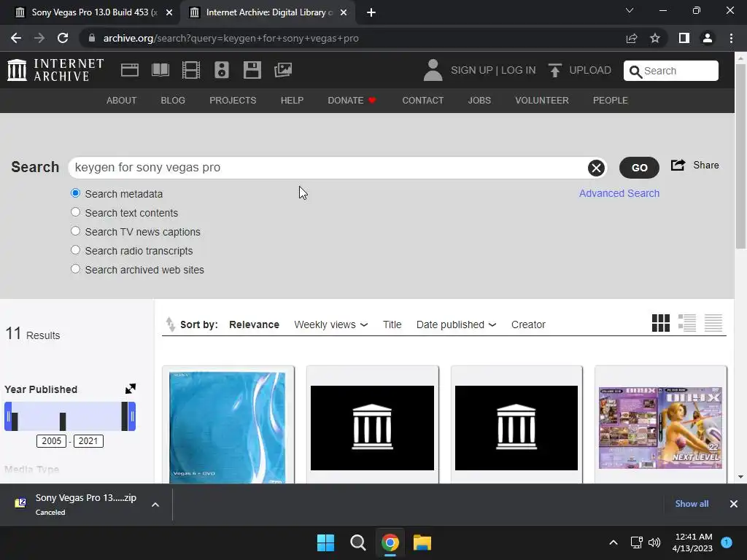Open the Images icon in the nav bar
The image size is (747, 560).
pyautogui.click(x=283, y=70)
